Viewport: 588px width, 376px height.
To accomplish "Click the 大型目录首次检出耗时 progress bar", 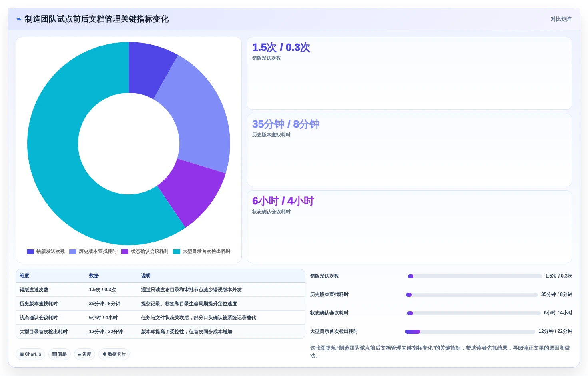I will (x=470, y=332).
